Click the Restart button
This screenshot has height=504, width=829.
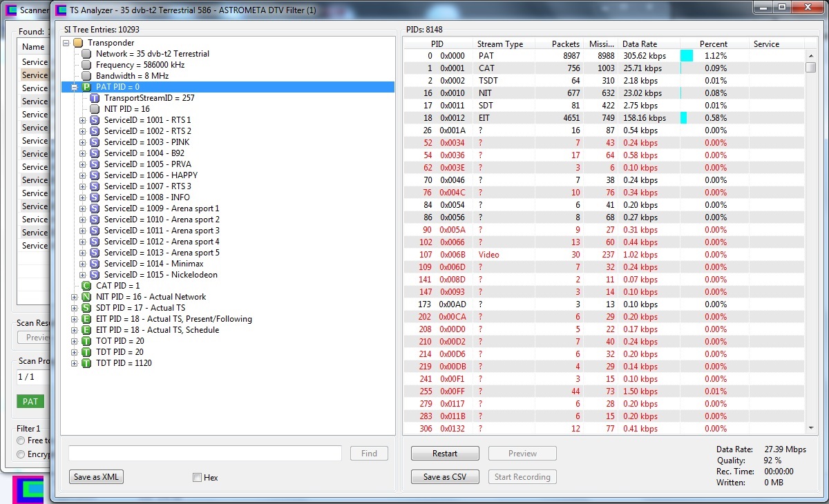coord(445,454)
